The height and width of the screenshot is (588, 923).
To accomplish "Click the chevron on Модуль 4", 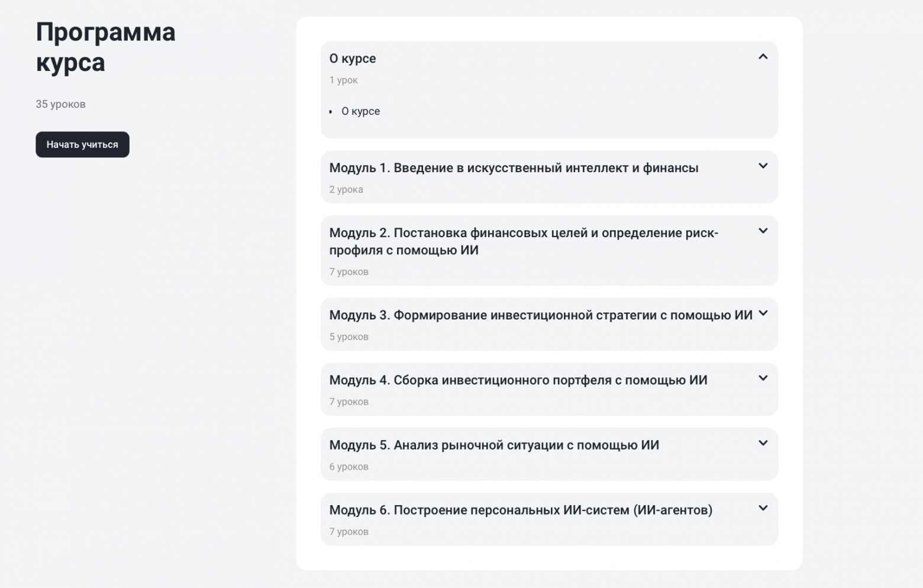I will 763,378.
